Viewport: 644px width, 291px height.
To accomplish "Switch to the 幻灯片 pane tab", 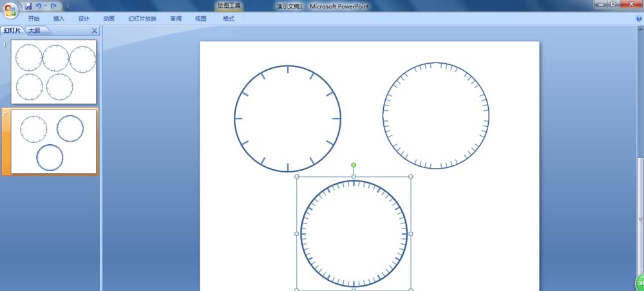I will click(x=13, y=31).
